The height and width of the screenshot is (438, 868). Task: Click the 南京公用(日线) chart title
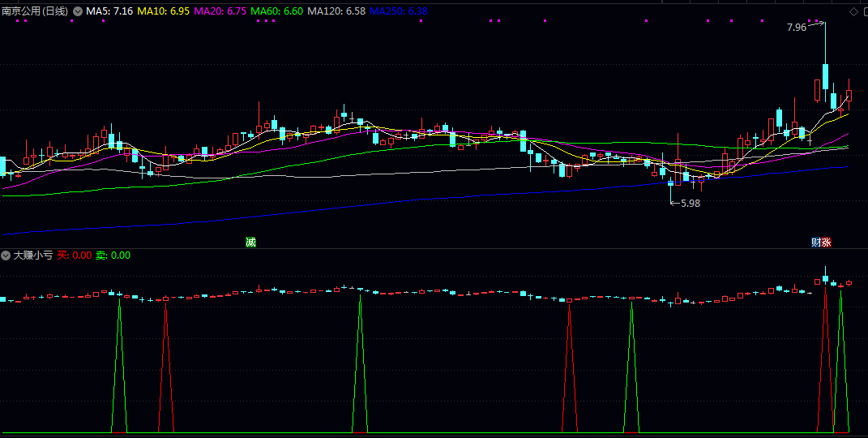tap(36, 12)
